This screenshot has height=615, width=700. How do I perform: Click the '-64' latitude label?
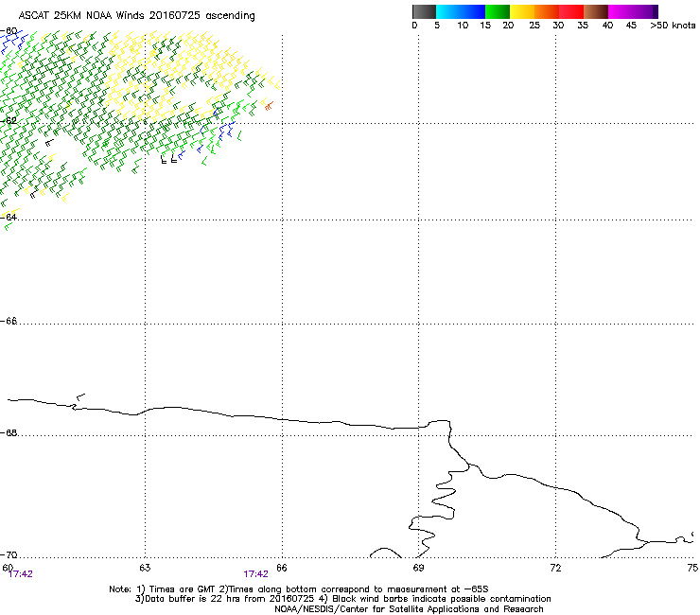pyautogui.click(x=9, y=217)
